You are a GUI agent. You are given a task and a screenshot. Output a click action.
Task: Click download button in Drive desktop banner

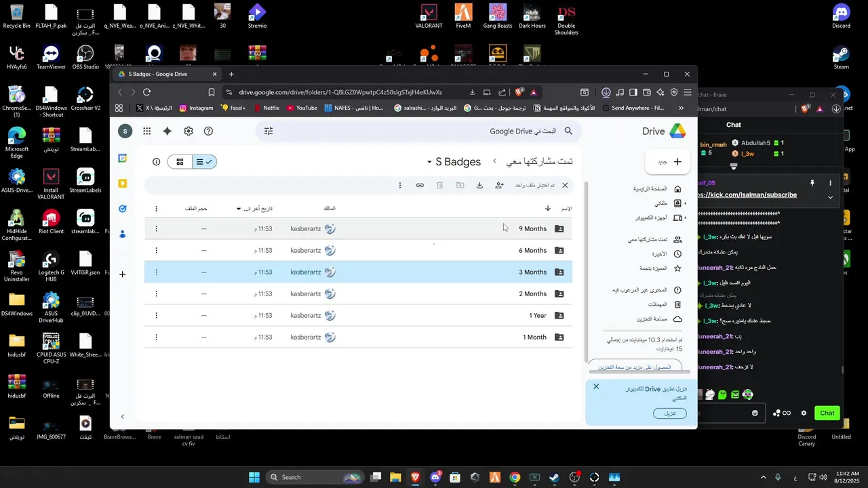[670, 413]
